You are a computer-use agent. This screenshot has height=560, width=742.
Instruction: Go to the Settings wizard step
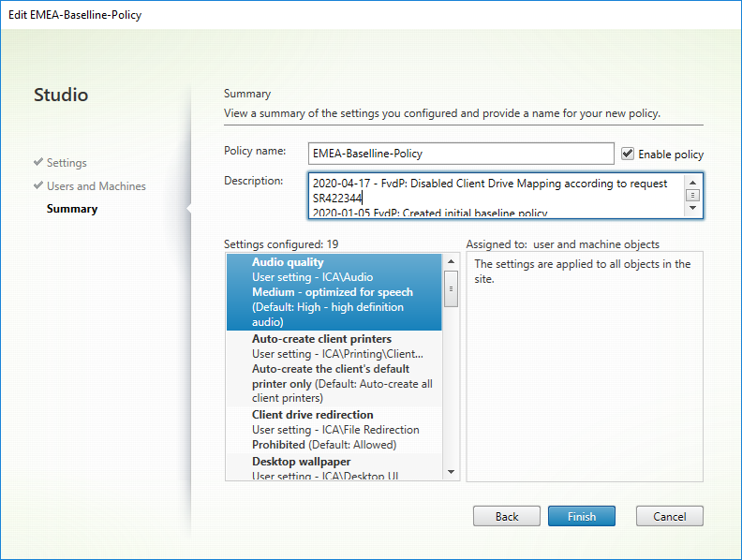coord(67,163)
